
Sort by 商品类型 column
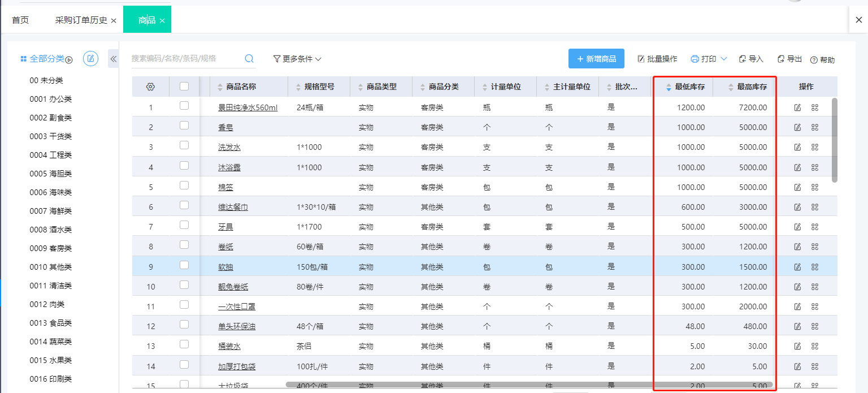361,87
